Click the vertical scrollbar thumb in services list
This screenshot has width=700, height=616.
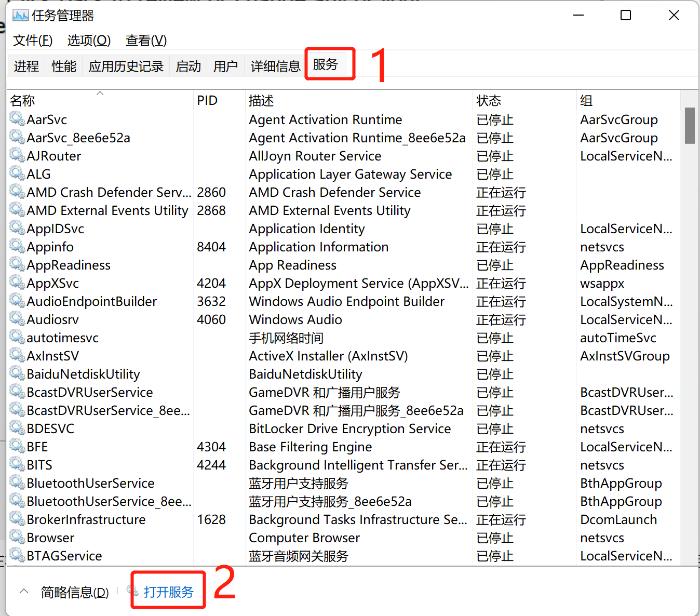(x=690, y=125)
